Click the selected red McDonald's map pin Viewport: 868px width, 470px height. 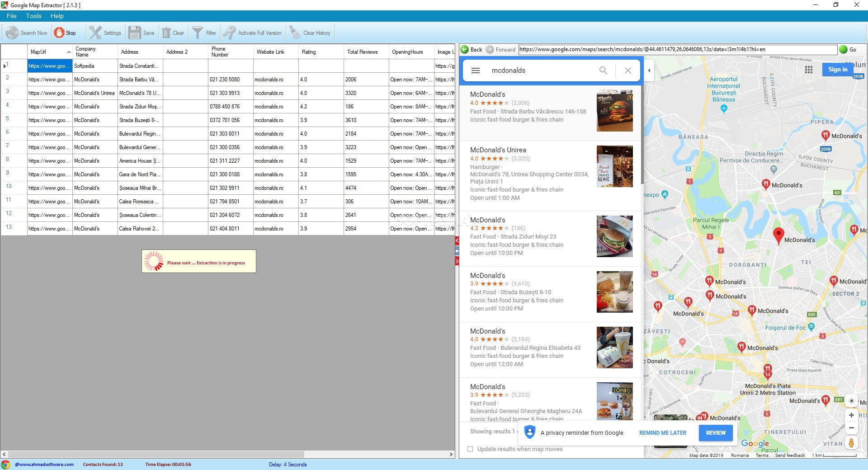pyautogui.click(x=778, y=236)
